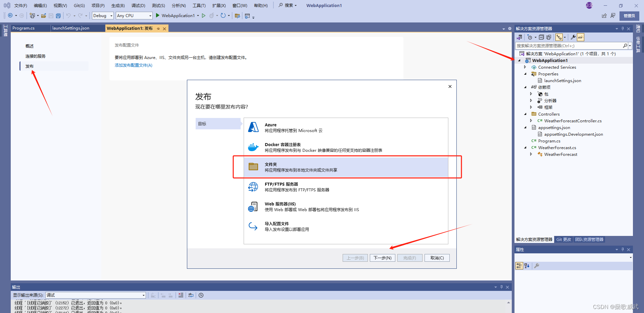Click the 下一步(N) button in publish dialog
This screenshot has height=313, width=644.
click(382, 258)
